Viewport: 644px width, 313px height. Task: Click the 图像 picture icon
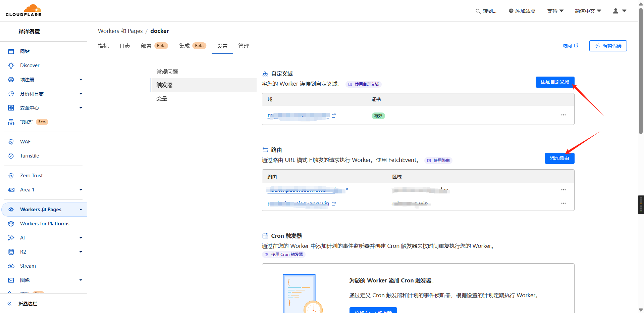[x=11, y=280]
